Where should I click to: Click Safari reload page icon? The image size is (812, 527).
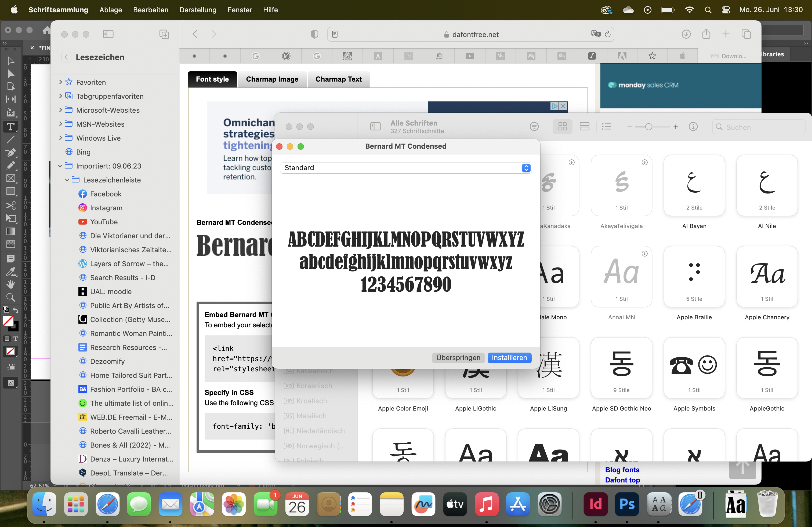point(608,34)
